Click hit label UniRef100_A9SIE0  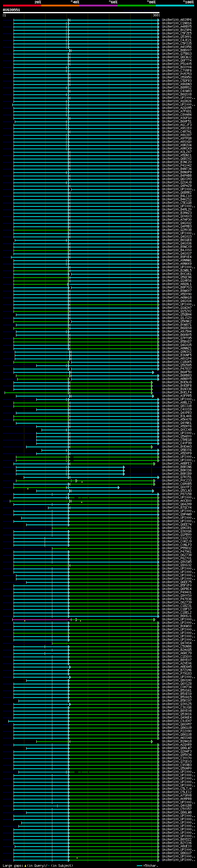[x=177, y=128]
